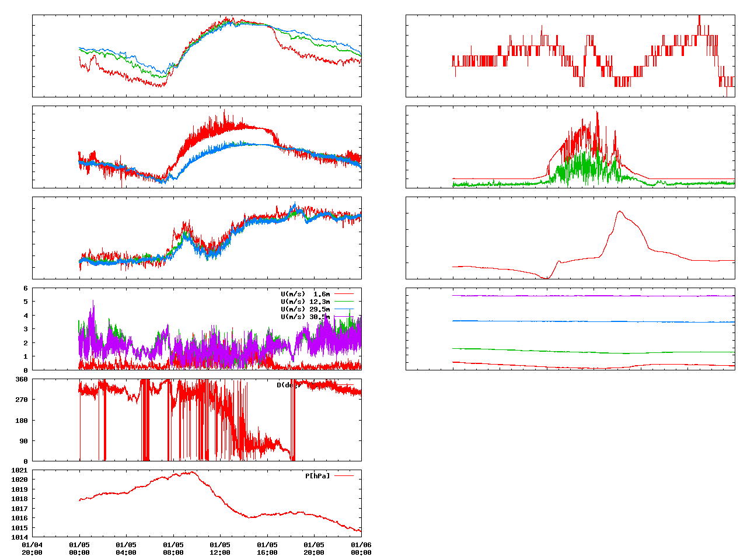Click the '1017' pressure axis value
Screen dimensions: 747x560
click(x=19, y=509)
